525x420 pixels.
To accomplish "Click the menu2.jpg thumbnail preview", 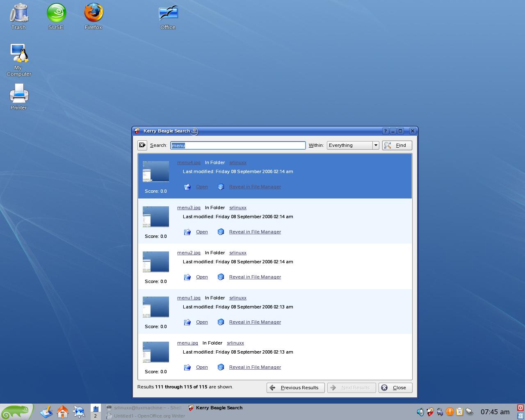I will click(x=156, y=262).
